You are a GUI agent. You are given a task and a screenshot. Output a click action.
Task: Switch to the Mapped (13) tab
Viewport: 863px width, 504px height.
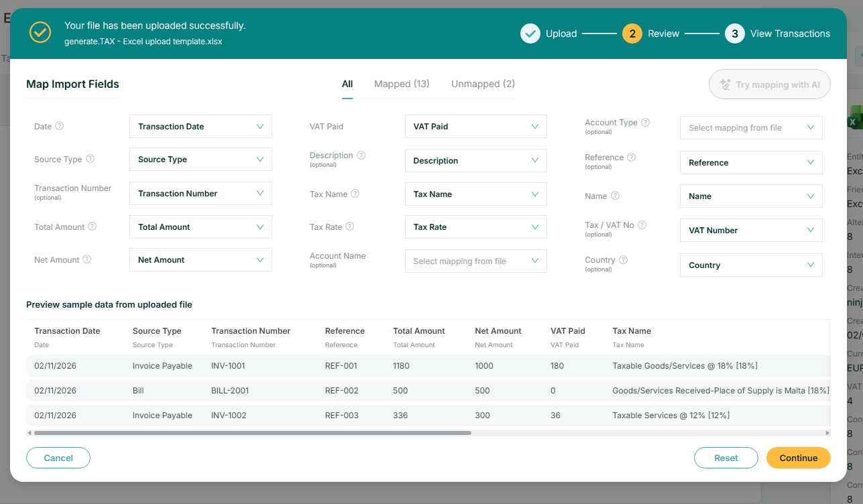[402, 84]
